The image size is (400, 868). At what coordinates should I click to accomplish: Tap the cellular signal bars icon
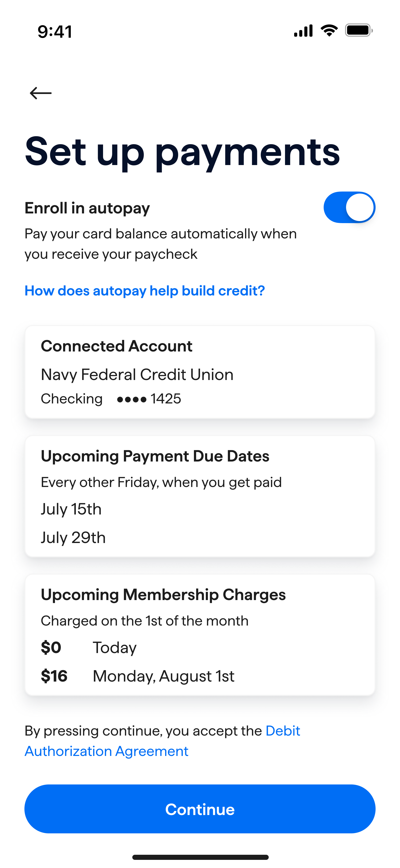[x=303, y=31]
